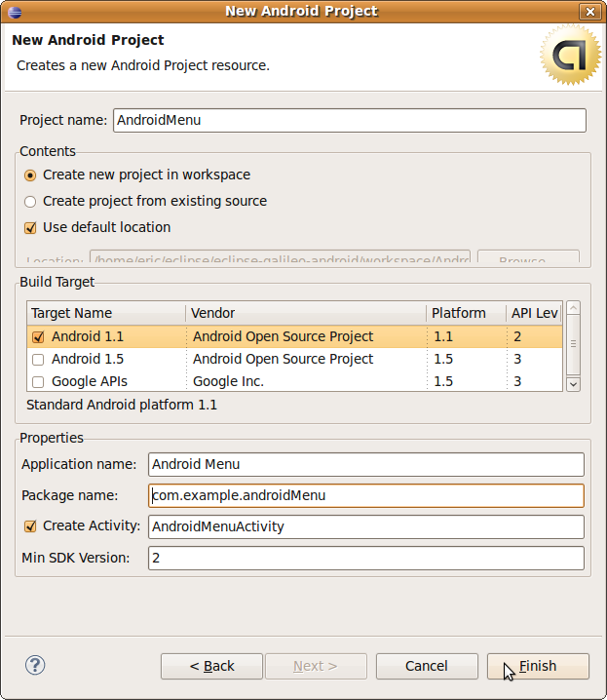
Task: Click the Project name input field
Action: point(350,121)
